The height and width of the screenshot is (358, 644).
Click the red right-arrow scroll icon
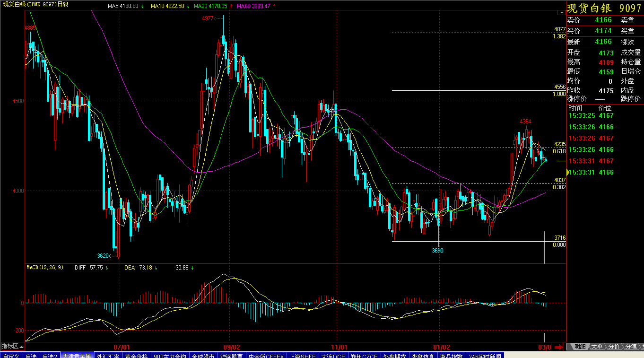point(558,347)
